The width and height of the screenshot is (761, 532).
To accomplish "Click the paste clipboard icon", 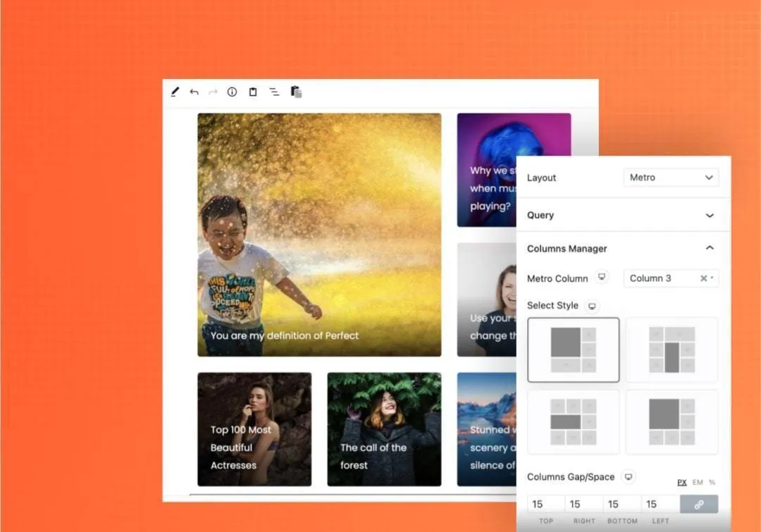I will click(x=296, y=92).
